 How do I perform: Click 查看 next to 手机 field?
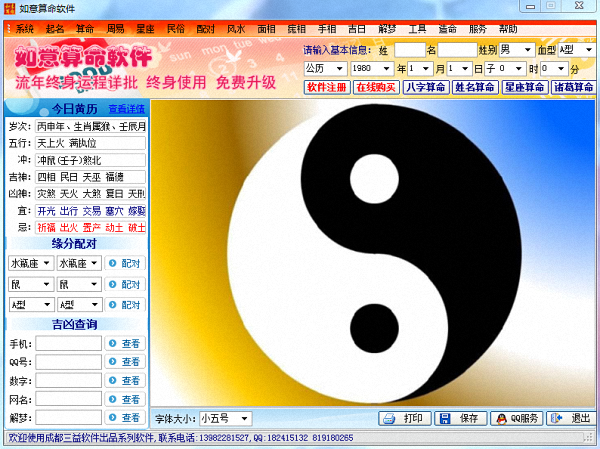[126, 343]
